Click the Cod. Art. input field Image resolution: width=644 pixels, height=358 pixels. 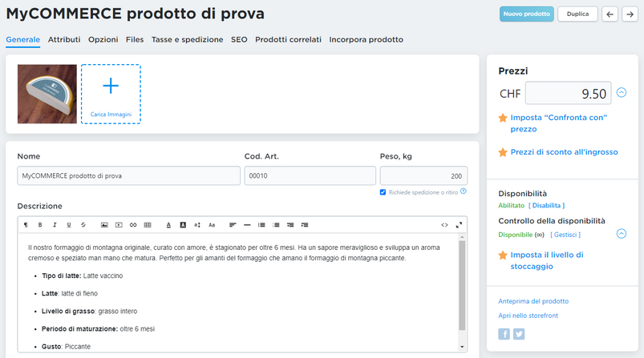pos(310,175)
